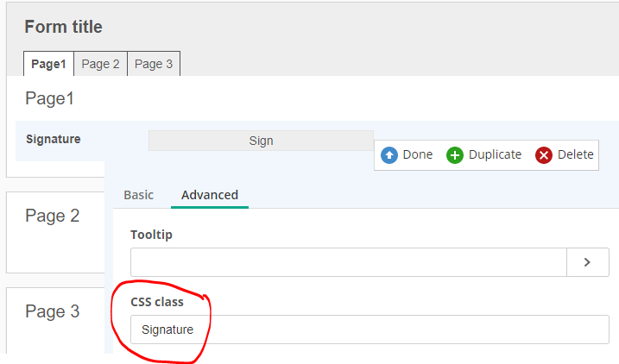619x364 pixels.
Task: Select the Basic settings tab
Action: click(138, 195)
